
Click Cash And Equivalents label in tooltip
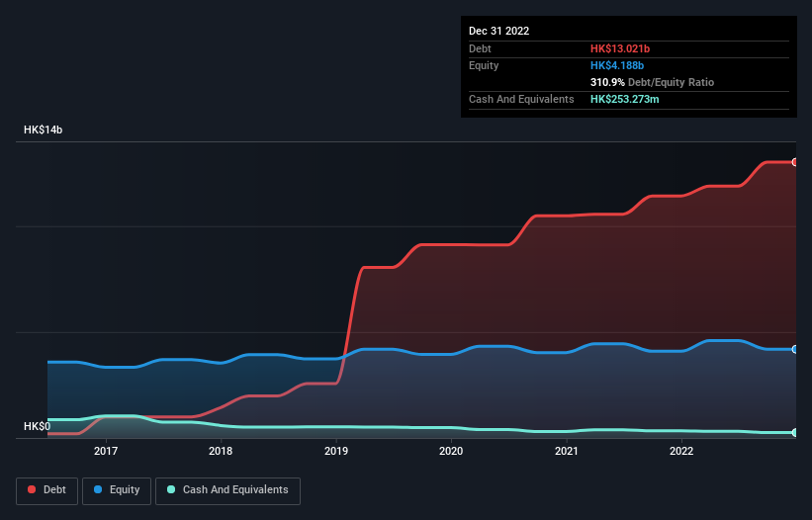point(521,99)
